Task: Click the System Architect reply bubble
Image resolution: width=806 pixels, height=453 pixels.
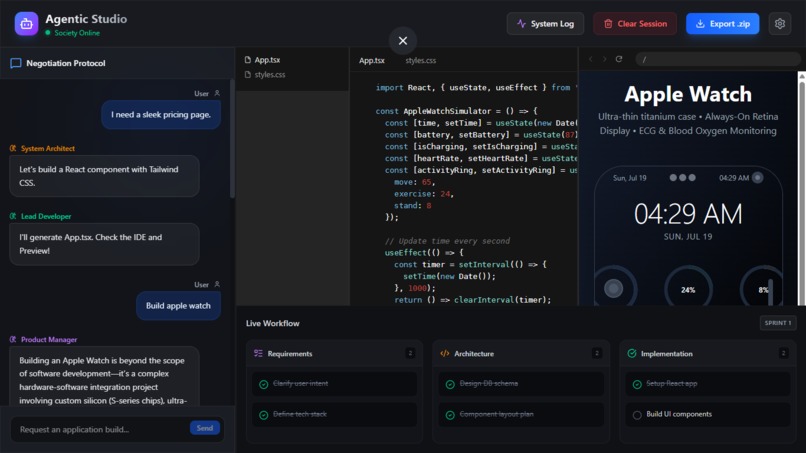Action: click(104, 176)
